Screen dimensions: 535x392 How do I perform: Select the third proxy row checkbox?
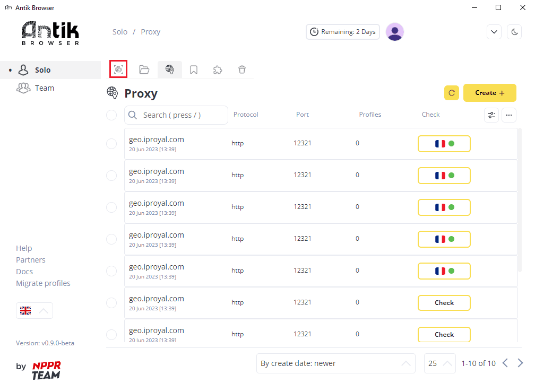click(111, 207)
